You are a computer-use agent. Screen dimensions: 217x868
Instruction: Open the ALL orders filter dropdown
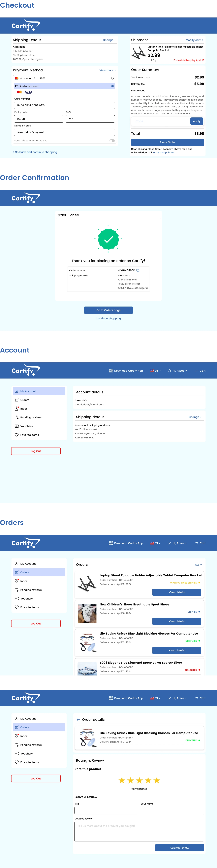pos(198,565)
